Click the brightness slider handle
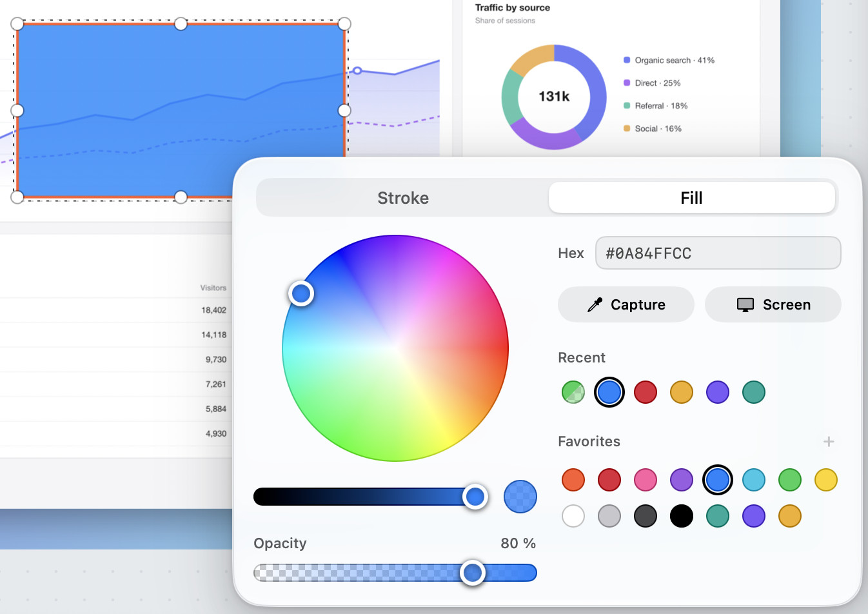 (x=475, y=497)
